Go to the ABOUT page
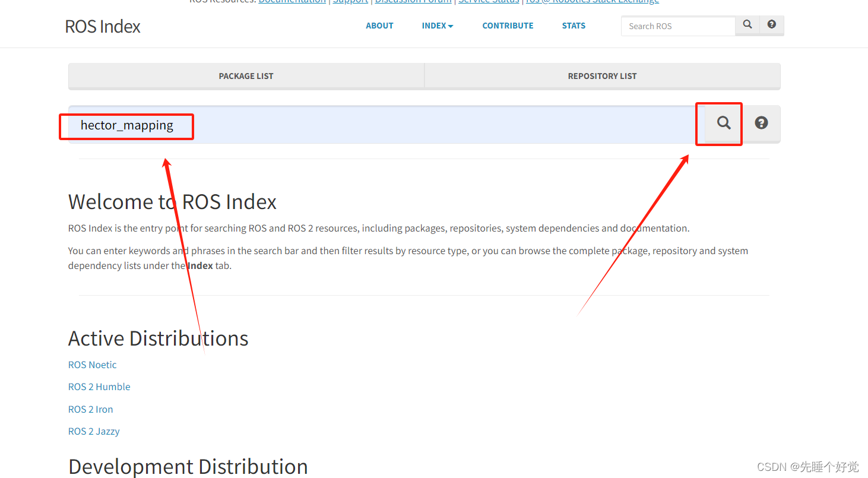The width and height of the screenshot is (868, 478). (380, 26)
